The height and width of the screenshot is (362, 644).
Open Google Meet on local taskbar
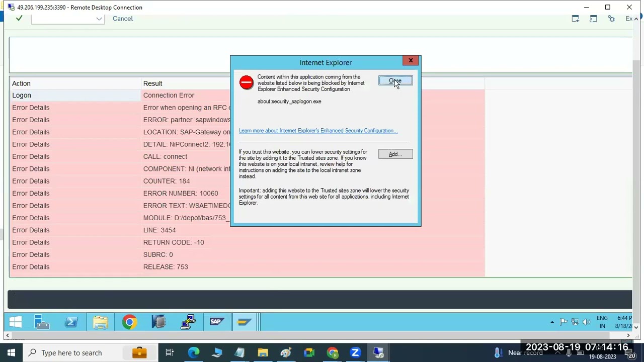[309, 353]
